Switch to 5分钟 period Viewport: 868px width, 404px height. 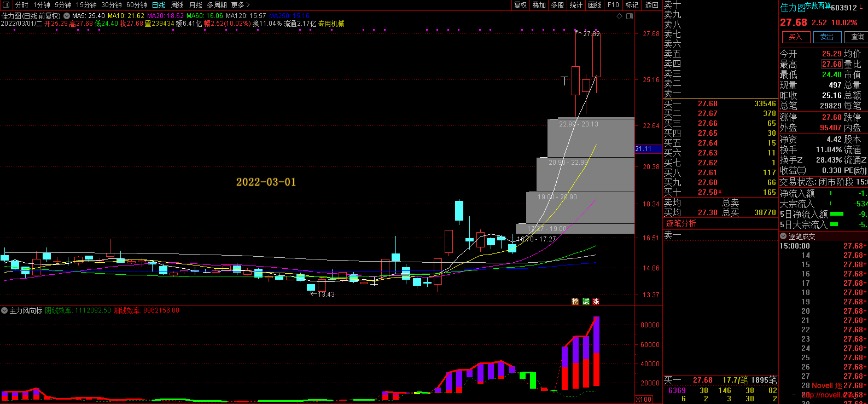[63, 5]
